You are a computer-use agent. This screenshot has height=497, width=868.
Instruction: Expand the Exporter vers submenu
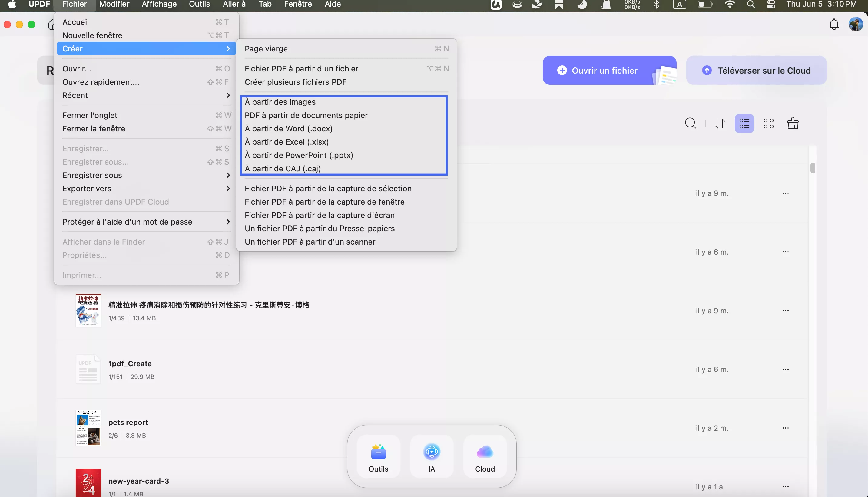pyautogui.click(x=146, y=189)
